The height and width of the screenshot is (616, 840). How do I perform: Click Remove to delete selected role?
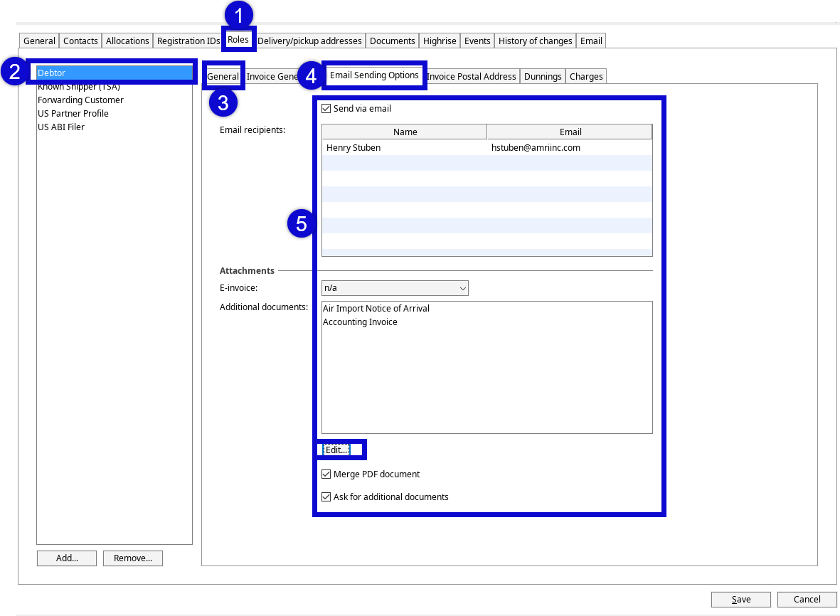tap(132, 558)
